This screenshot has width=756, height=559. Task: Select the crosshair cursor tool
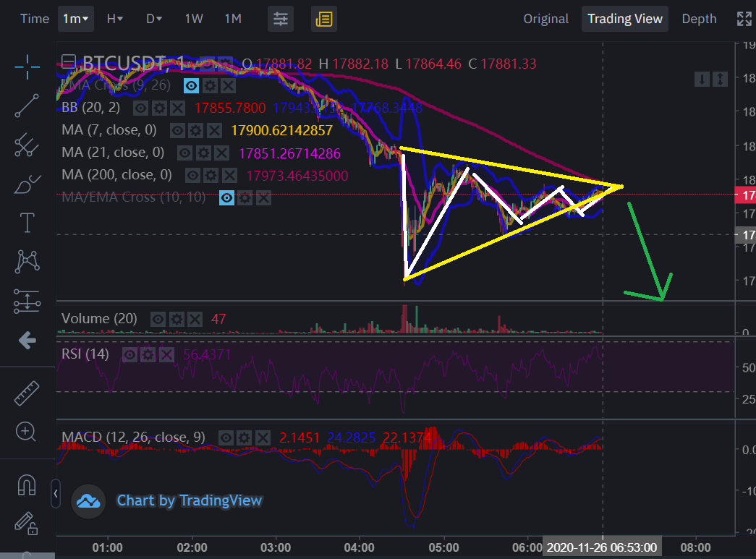[x=27, y=67]
